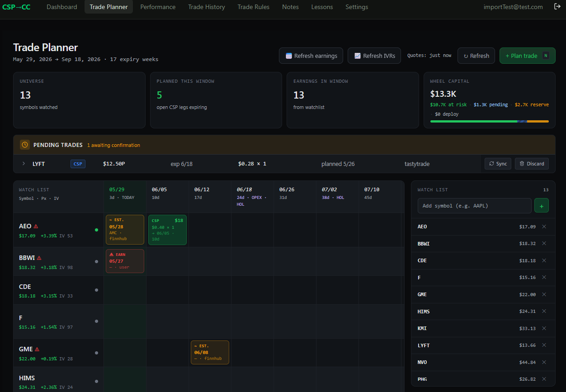Image resolution: width=566 pixels, height=392 pixels.
Task: Click the 06/18 OPEX column header
Action: (x=252, y=197)
